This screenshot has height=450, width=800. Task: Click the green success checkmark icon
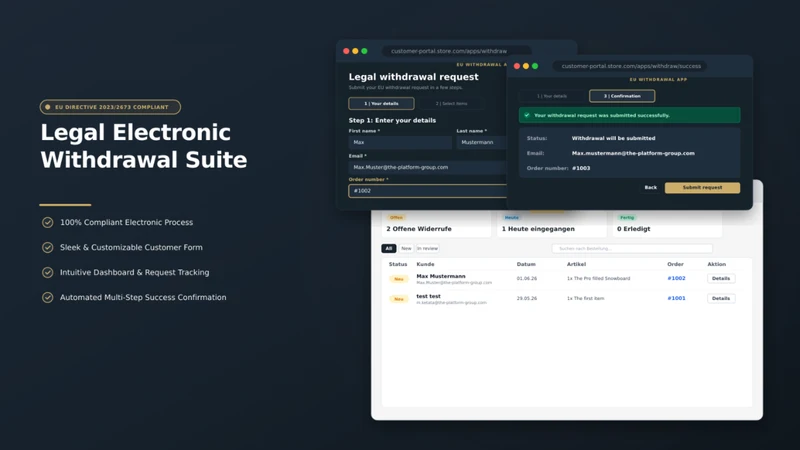527,115
